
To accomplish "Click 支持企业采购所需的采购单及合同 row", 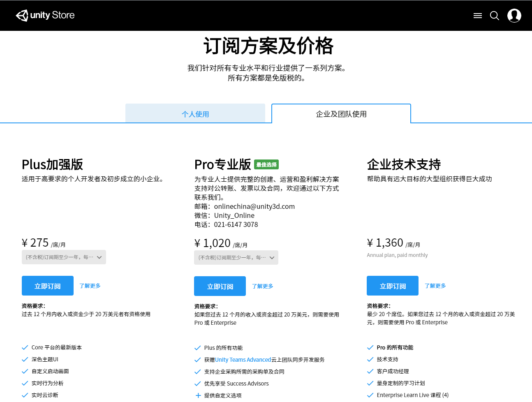I will 239,372.
